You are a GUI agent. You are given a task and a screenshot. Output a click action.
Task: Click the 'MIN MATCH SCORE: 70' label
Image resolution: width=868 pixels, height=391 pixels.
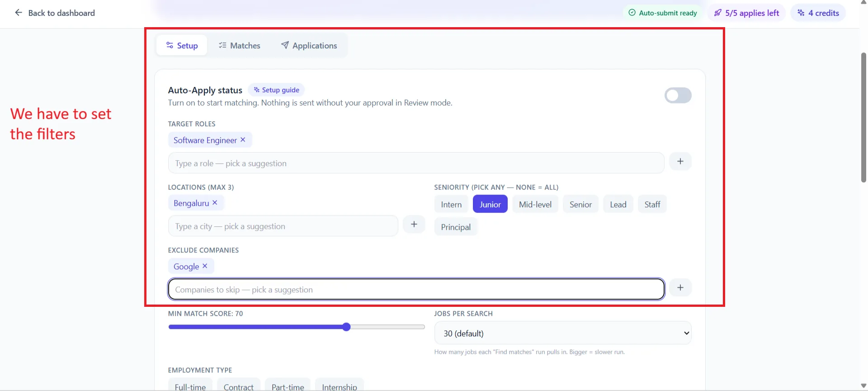click(205, 314)
